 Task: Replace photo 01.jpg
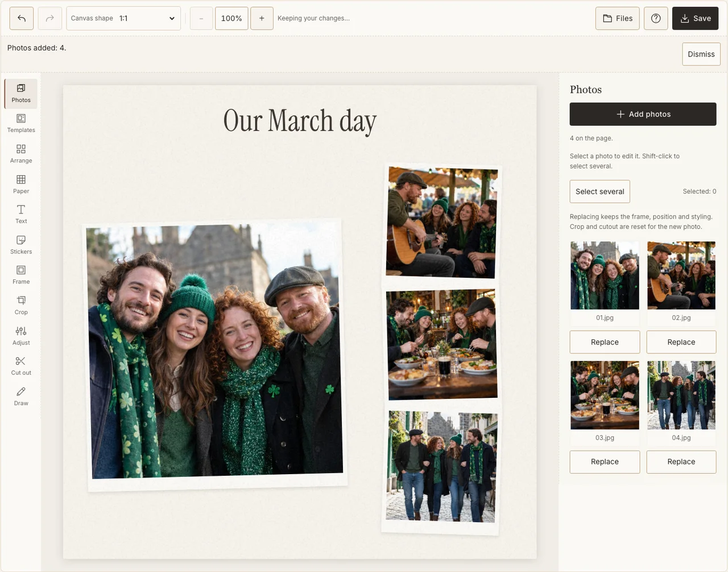(x=605, y=342)
